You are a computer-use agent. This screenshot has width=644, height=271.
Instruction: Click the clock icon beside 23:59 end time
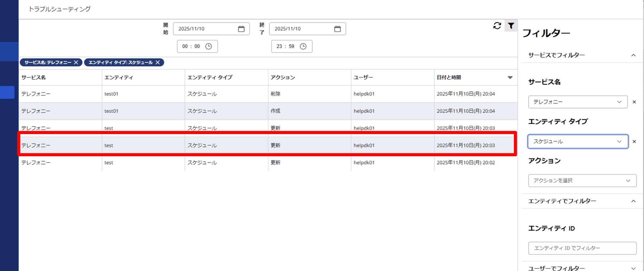pos(303,46)
